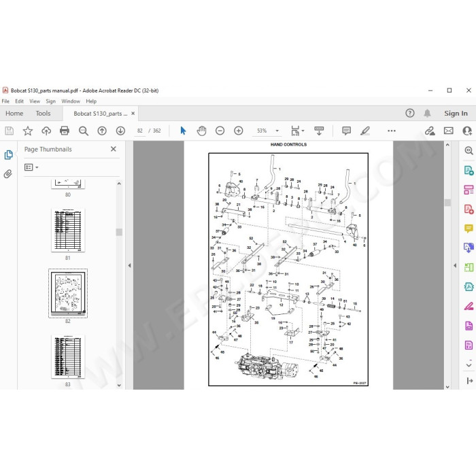Send file by email
The width and height of the screenshot is (476, 476).
[x=449, y=131]
